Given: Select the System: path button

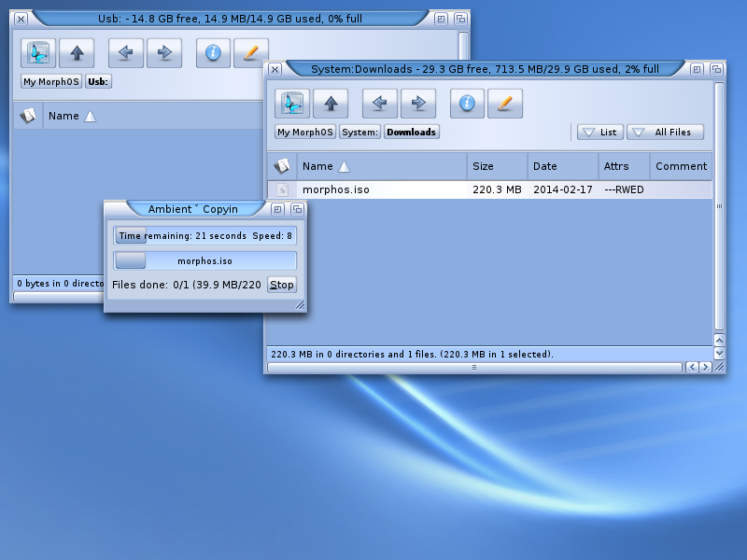Looking at the screenshot, I should pos(360,132).
